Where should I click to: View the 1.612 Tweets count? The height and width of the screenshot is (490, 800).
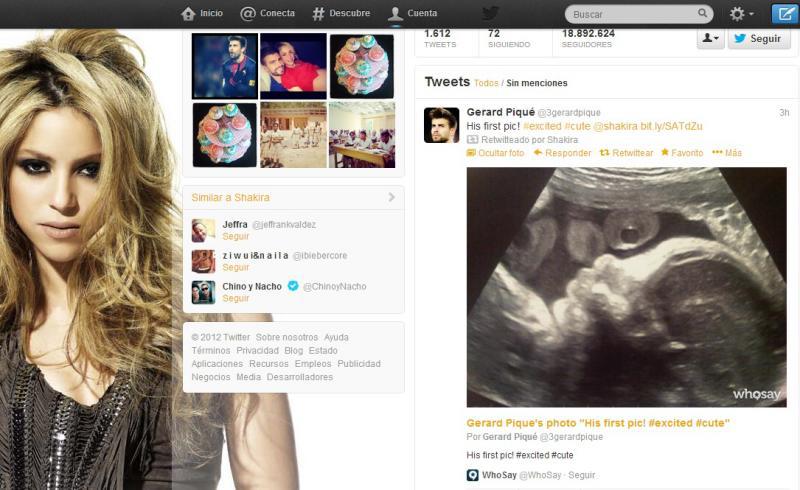pyautogui.click(x=440, y=38)
